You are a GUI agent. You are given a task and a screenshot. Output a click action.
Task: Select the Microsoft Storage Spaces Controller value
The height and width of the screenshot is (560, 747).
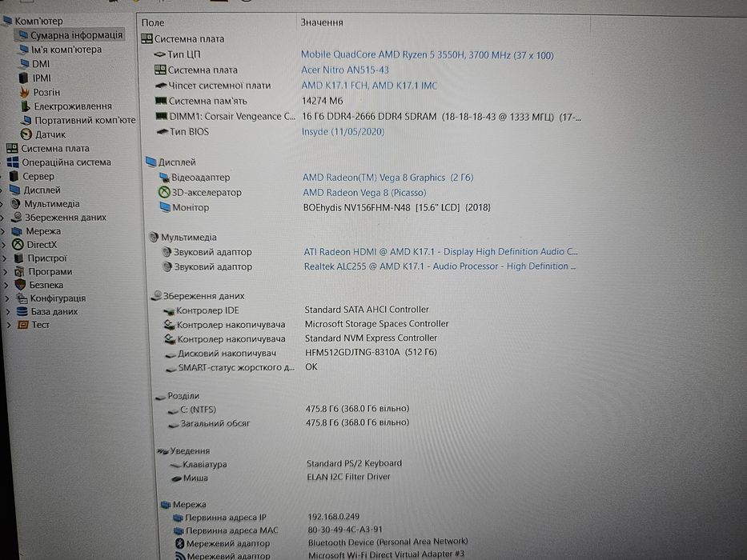377,324
